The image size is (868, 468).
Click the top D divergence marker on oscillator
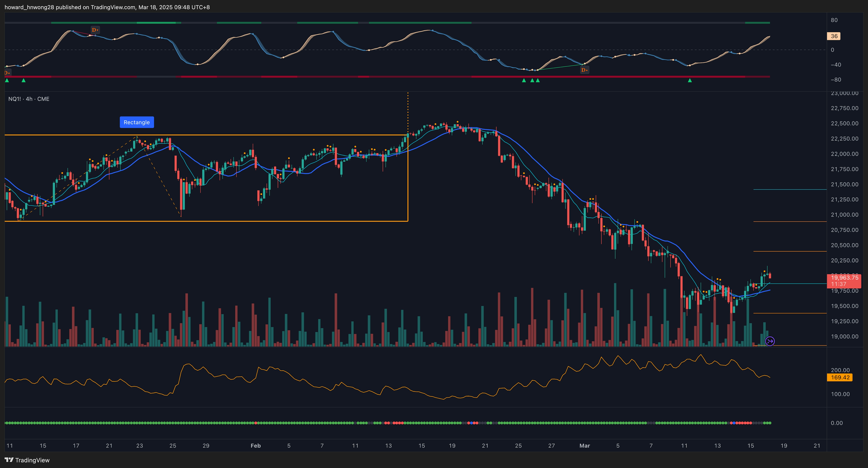pyautogui.click(x=95, y=30)
